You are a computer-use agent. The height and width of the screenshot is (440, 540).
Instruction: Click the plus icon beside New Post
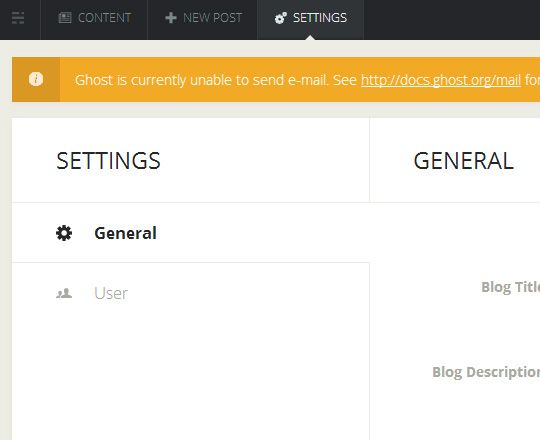click(171, 18)
